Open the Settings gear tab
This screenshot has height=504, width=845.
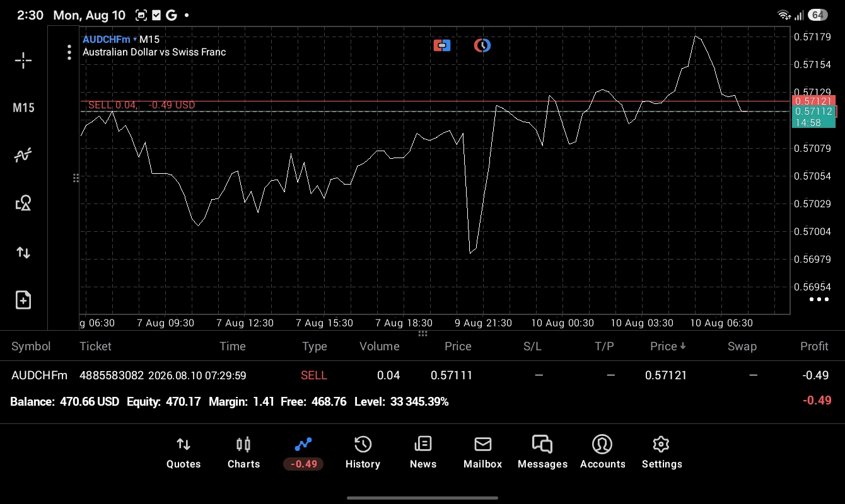coord(661,453)
